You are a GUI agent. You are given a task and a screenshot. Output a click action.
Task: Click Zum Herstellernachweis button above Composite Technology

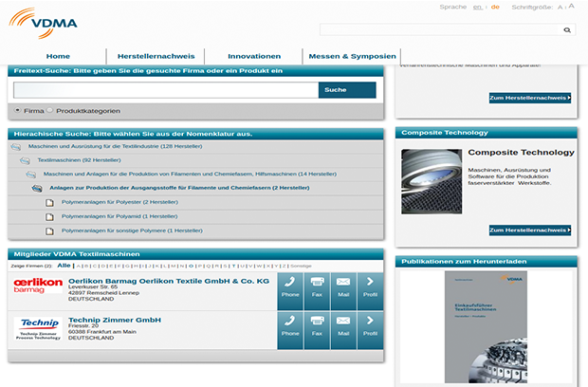(x=530, y=98)
